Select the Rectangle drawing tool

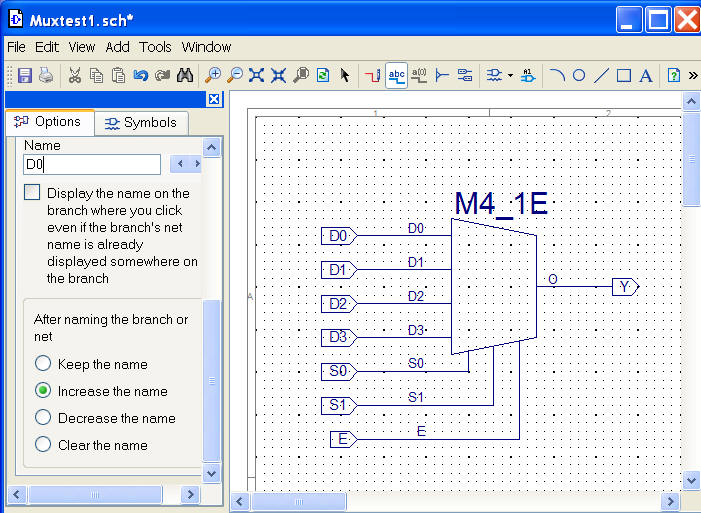(x=624, y=75)
